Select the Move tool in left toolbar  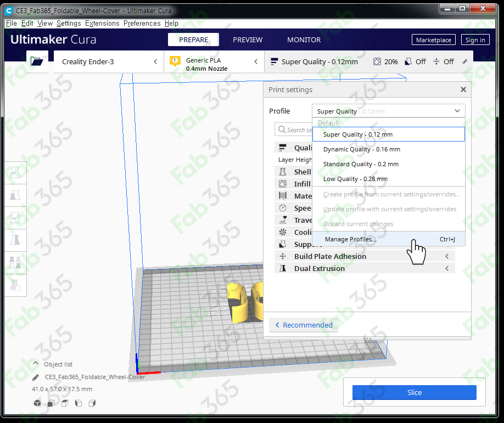[15, 173]
